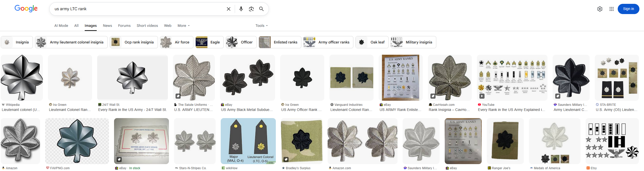Open Stars-N-Stripes Co. pair of leaves image
Viewport: 644px width, 171px height.
(x=195, y=141)
